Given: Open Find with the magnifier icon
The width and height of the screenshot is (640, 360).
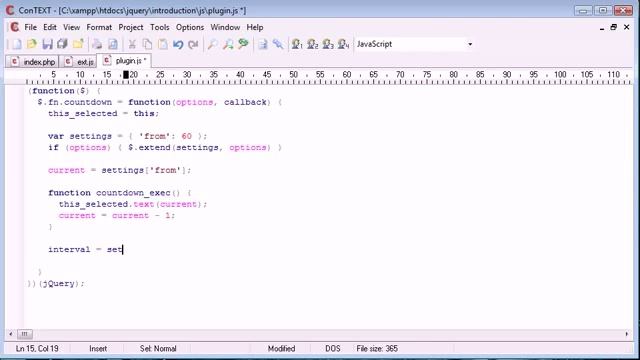Looking at the screenshot, I should [x=212, y=44].
